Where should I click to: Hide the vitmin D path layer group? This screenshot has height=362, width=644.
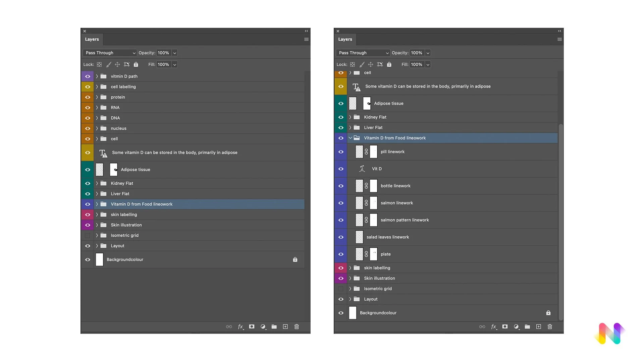click(88, 76)
